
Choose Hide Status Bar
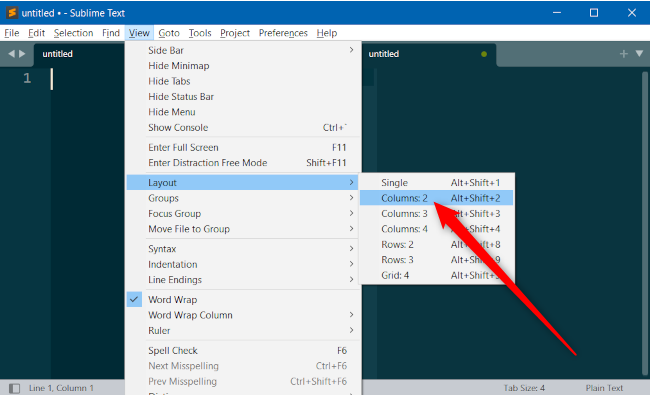pos(243,97)
